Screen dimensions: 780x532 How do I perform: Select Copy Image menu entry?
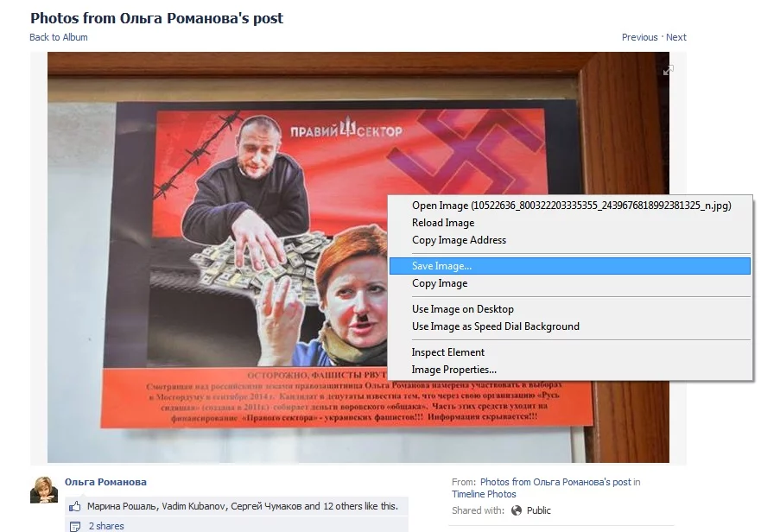[569, 283]
